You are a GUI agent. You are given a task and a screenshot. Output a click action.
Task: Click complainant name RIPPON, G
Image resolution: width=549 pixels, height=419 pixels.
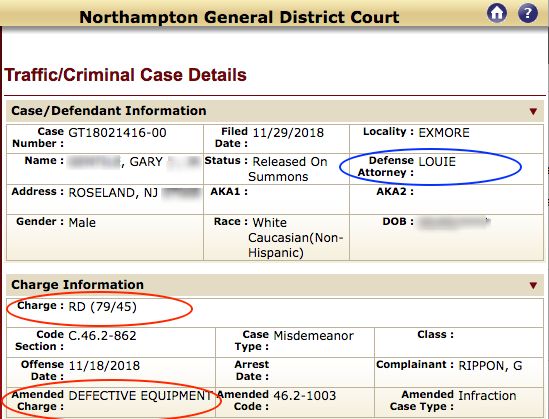(x=490, y=366)
